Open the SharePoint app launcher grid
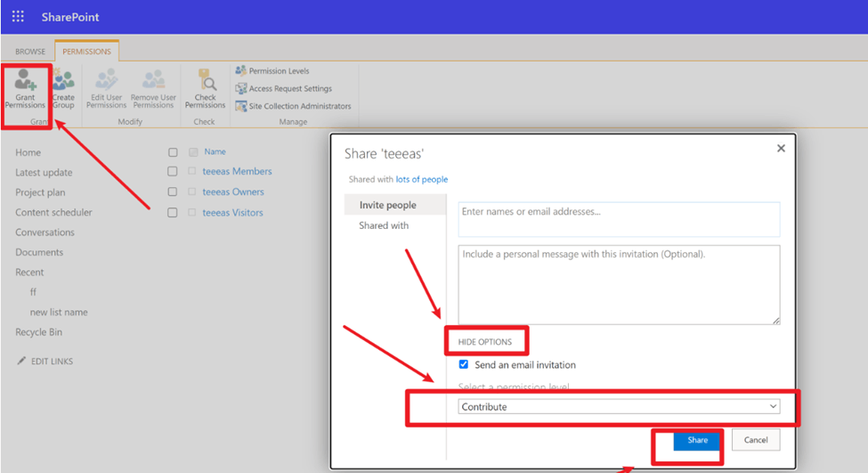This screenshot has height=473, width=868. tap(18, 17)
